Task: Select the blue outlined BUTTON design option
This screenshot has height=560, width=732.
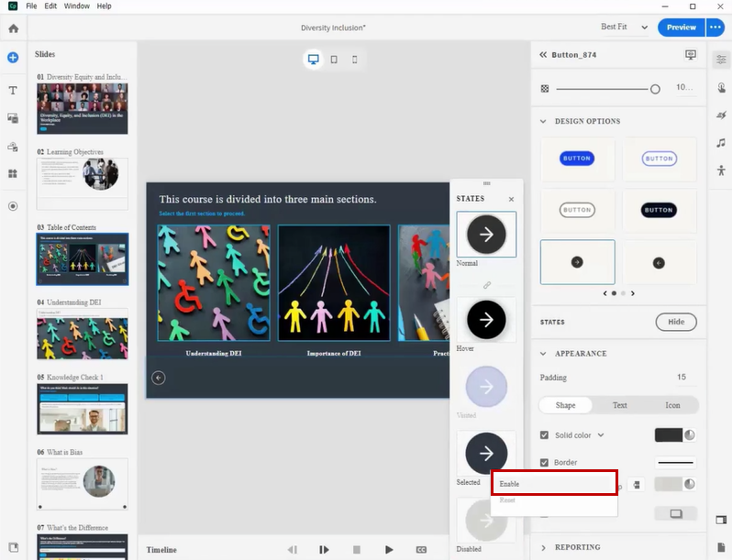Action: [659, 159]
